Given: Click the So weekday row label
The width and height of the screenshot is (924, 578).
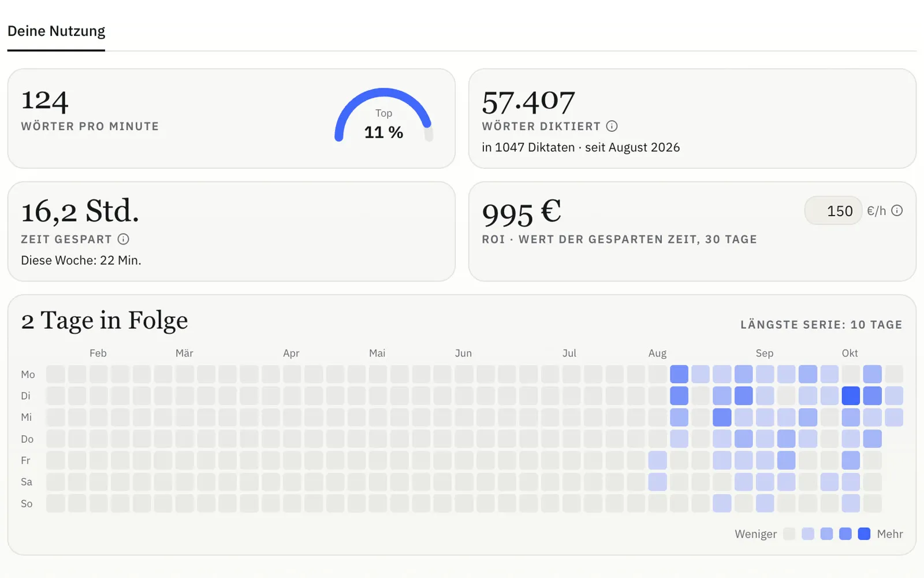Looking at the screenshot, I should point(27,504).
